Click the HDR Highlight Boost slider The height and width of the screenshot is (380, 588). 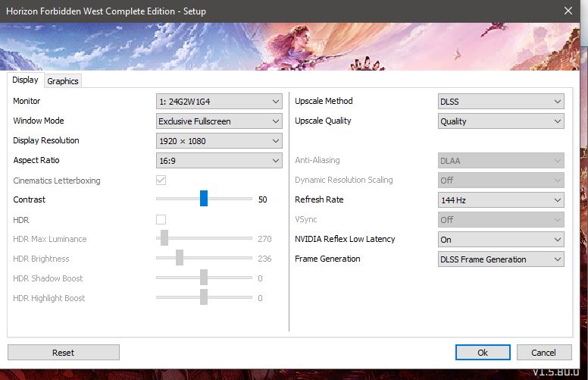(204, 297)
